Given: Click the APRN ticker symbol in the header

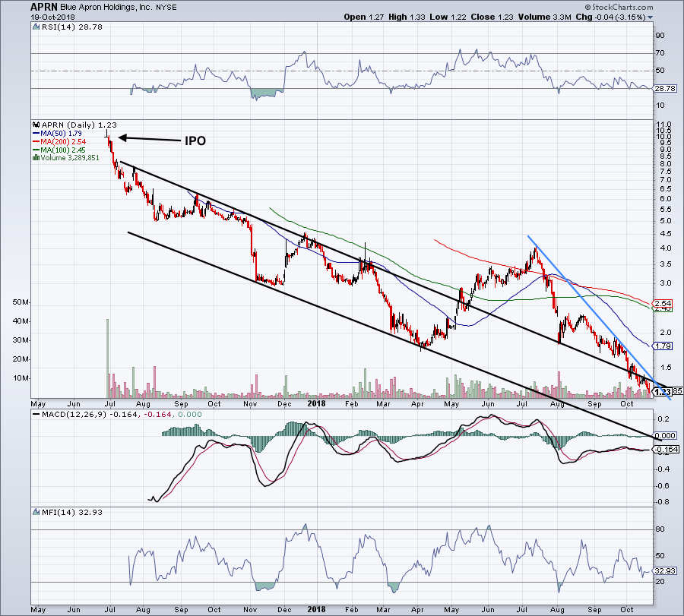Looking at the screenshot, I should point(44,7).
